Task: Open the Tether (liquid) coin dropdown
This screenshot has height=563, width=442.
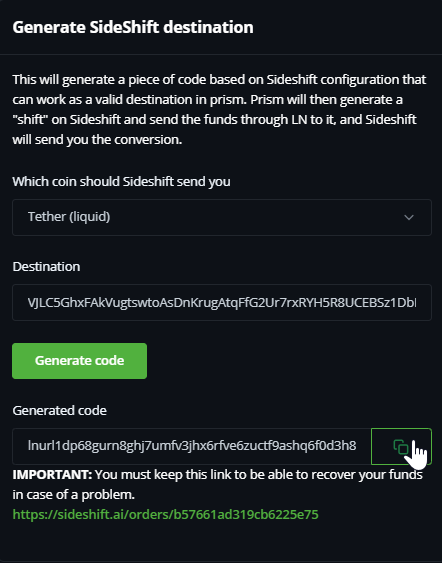Action: pyautogui.click(x=222, y=217)
